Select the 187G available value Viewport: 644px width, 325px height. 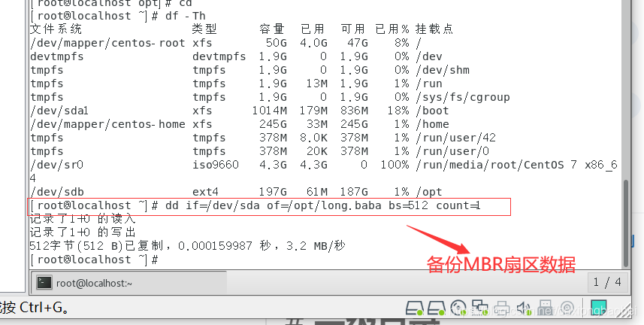354,192
